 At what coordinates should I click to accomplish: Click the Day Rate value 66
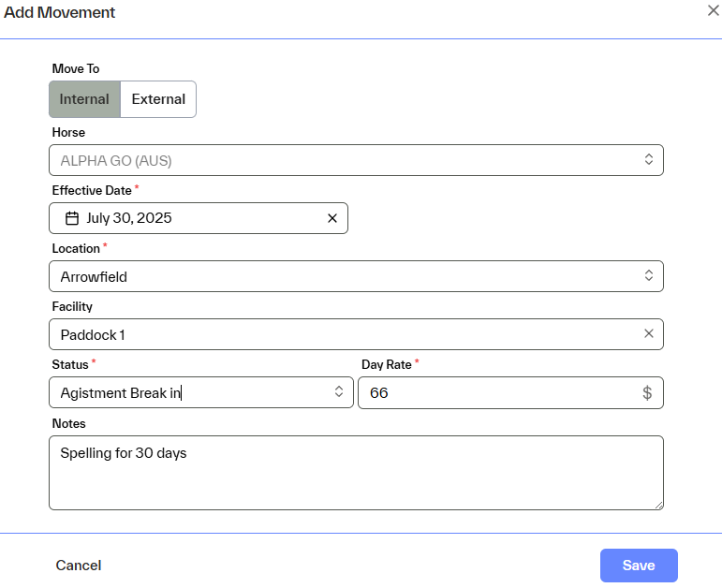(379, 393)
